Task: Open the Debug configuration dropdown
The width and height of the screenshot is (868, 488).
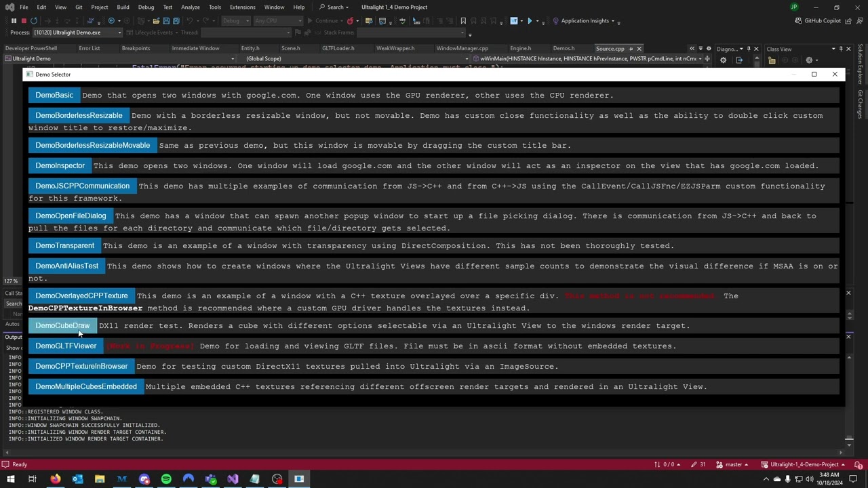Action: (235, 21)
